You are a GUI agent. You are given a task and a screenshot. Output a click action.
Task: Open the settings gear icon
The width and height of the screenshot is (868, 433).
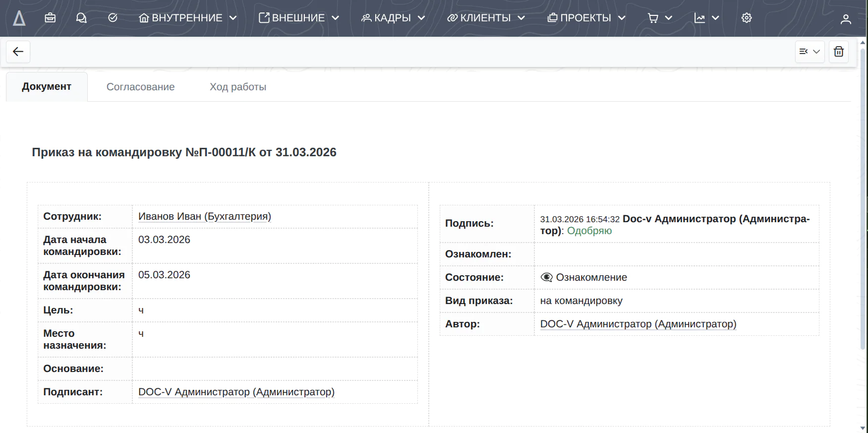click(x=747, y=18)
